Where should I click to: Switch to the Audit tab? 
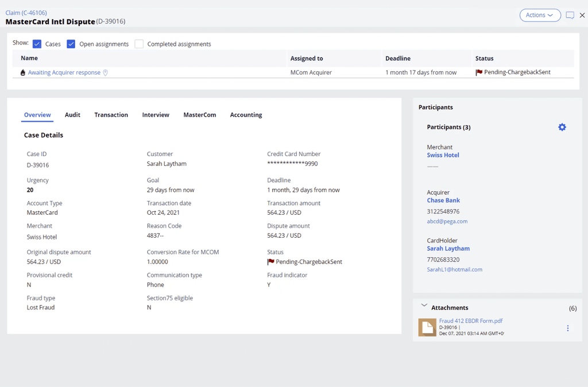(x=72, y=115)
